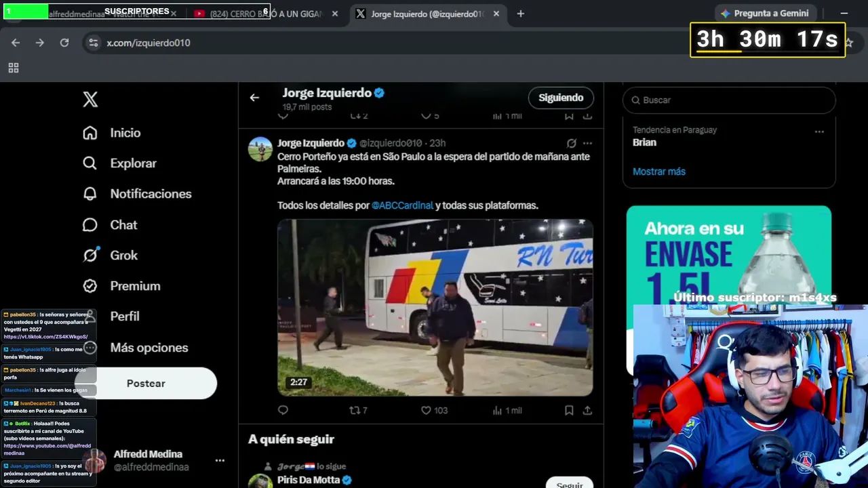The width and height of the screenshot is (868, 488).
Task: Click Mostrar más under trends
Action: (x=659, y=171)
